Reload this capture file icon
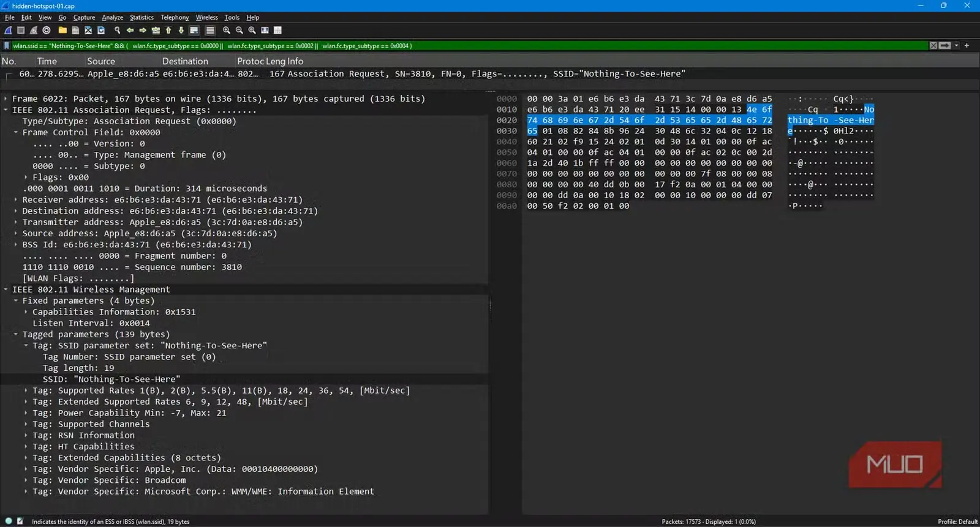 pyautogui.click(x=101, y=30)
